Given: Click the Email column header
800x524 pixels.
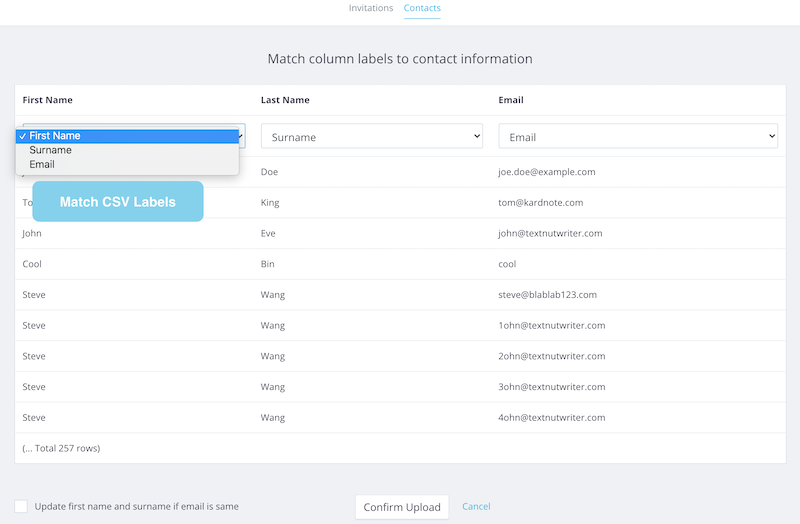Looking at the screenshot, I should [511, 100].
